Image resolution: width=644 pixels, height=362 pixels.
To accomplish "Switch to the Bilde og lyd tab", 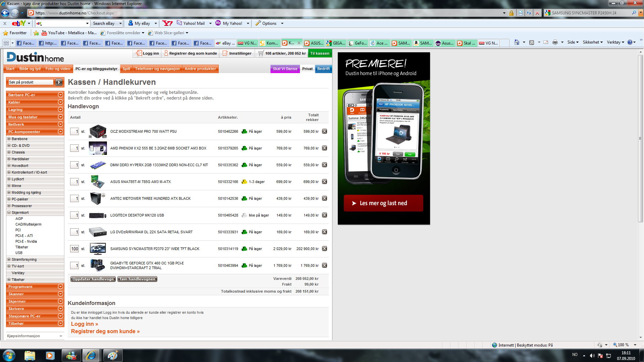I will point(30,69).
